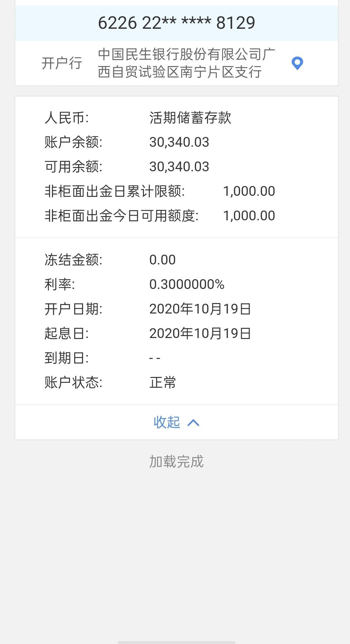The width and height of the screenshot is (350, 644).
Task: Select the masked card number 6226 22** **** 8129
Action: point(177,23)
